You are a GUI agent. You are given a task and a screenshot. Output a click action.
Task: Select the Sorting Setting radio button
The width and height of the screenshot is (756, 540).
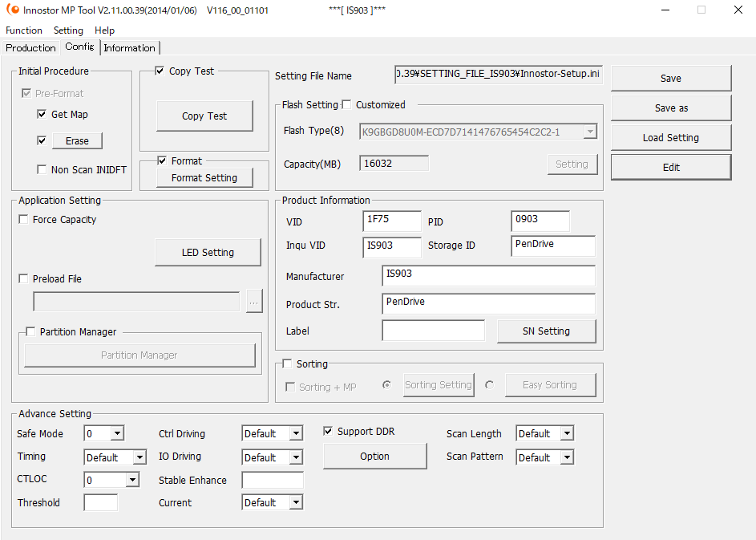386,384
